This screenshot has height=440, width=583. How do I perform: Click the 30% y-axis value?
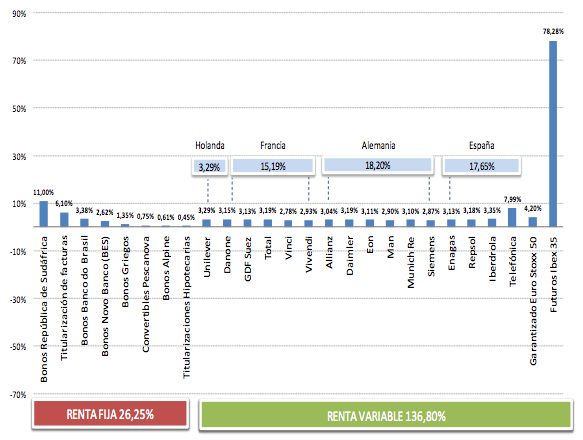click(x=19, y=157)
